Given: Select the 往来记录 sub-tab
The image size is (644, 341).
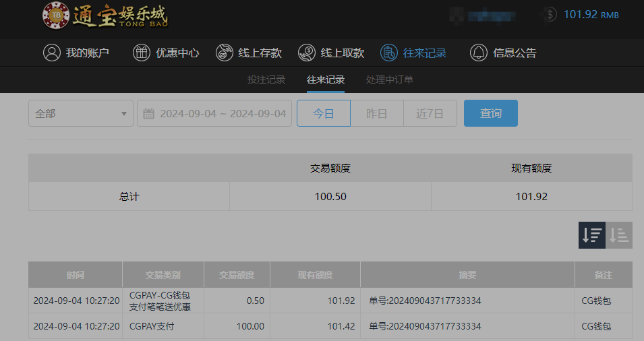Looking at the screenshot, I should click(x=326, y=80).
